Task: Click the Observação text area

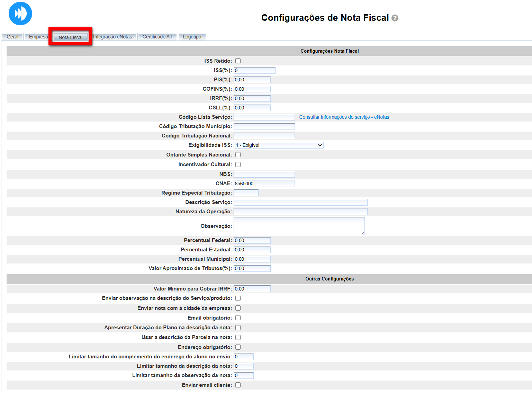Action: tap(299, 226)
